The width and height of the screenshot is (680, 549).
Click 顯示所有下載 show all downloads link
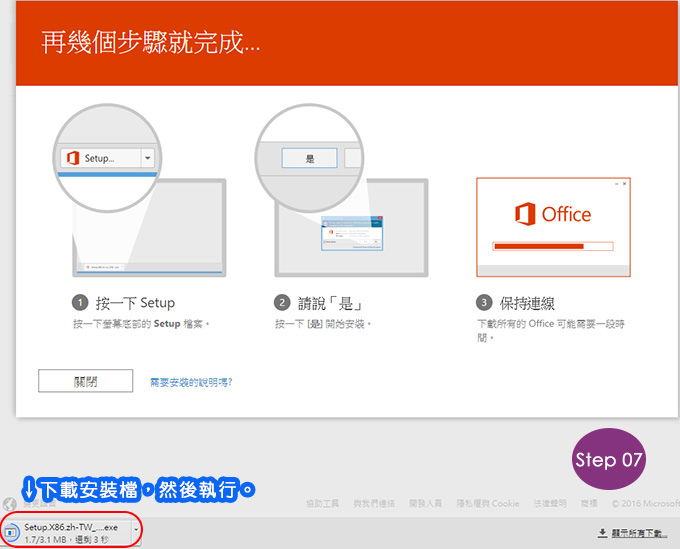(x=639, y=533)
